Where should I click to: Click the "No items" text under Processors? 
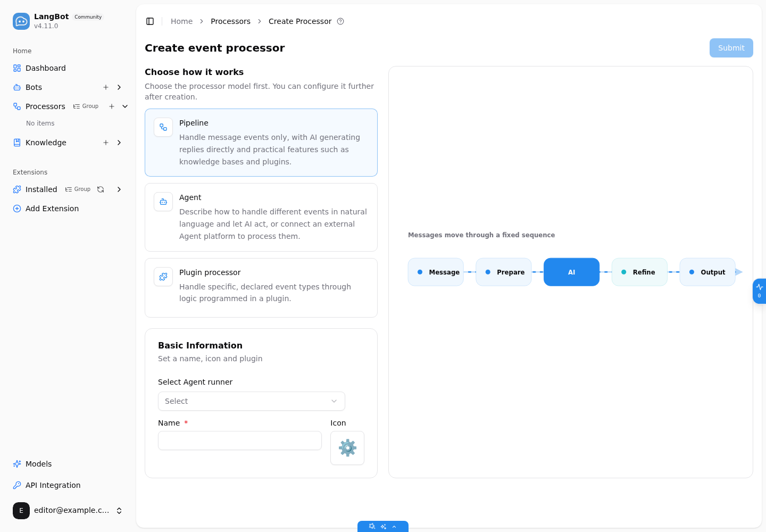click(x=40, y=123)
